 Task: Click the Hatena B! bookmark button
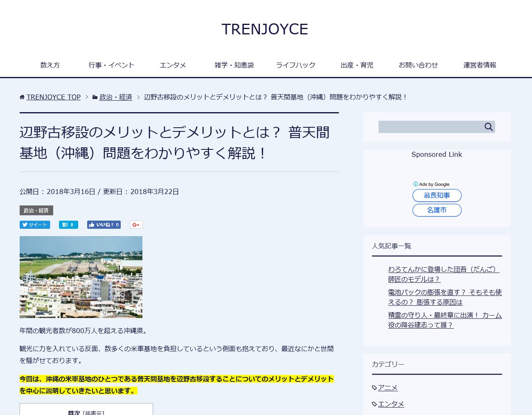[x=68, y=225]
